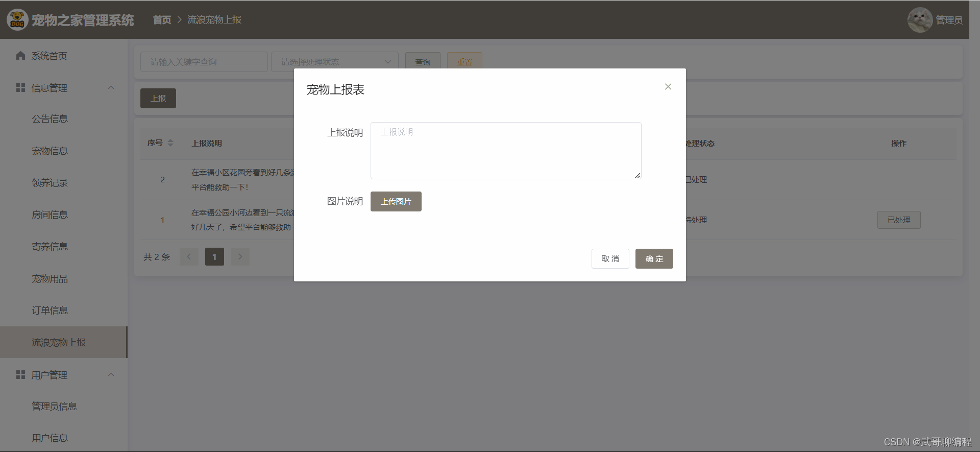Click the textarea resize handle corner
This screenshot has width=980, height=452.
tap(638, 175)
